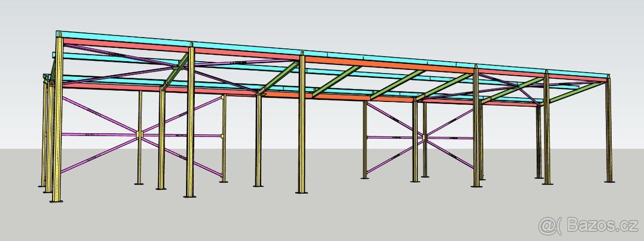Click the center of the left magenta X-bracing
Viewport: 644px width, 241px height.
(x=140, y=135)
